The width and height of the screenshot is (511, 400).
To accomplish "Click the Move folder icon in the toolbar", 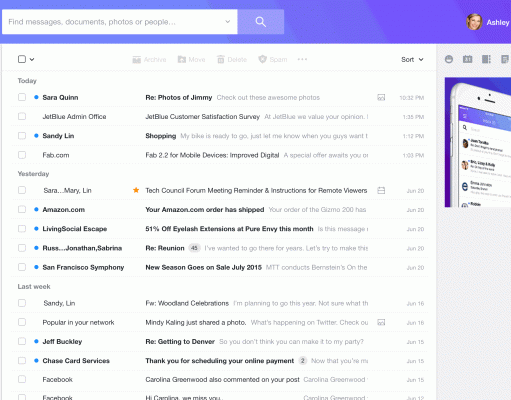I will (182, 60).
